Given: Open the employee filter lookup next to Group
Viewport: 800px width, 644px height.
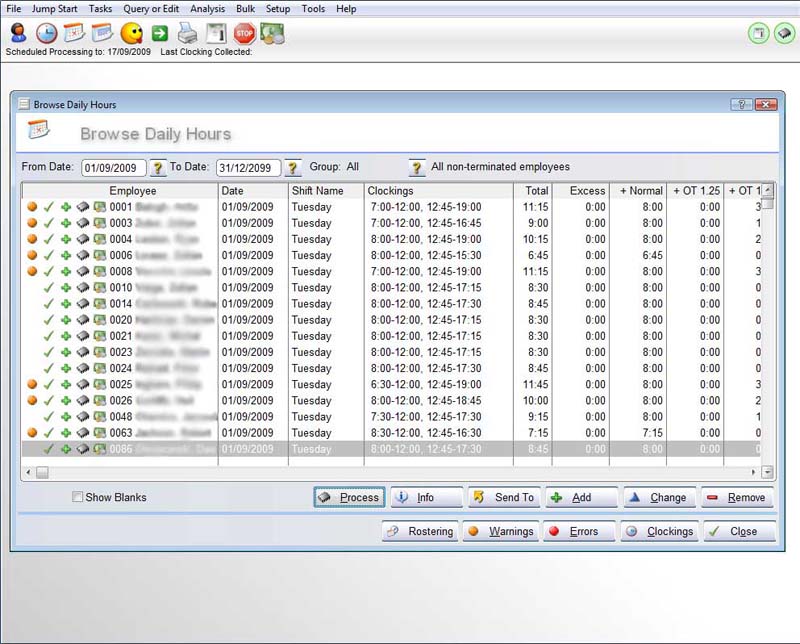Looking at the screenshot, I should click(x=417, y=168).
